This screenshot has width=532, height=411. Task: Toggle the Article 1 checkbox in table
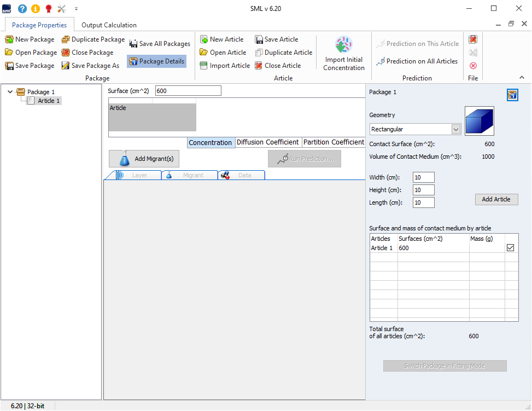pyautogui.click(x=511, y=248)
